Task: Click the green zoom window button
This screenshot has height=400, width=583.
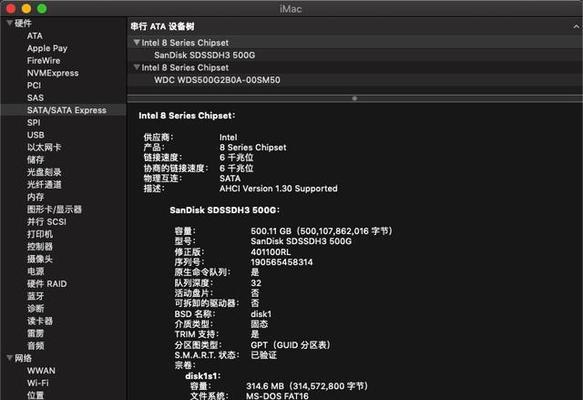Action: click(x=42, y=8)
